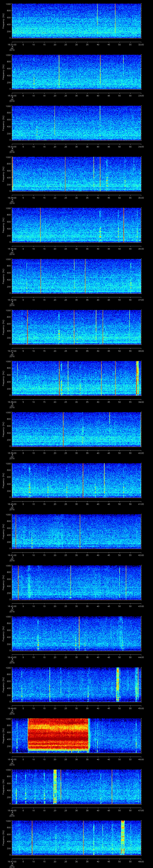Click the 16:38:00 start time label
Image resolution: width=153 pixels, height=868 pixels.
pyautogui.click(x=12, y=402)
